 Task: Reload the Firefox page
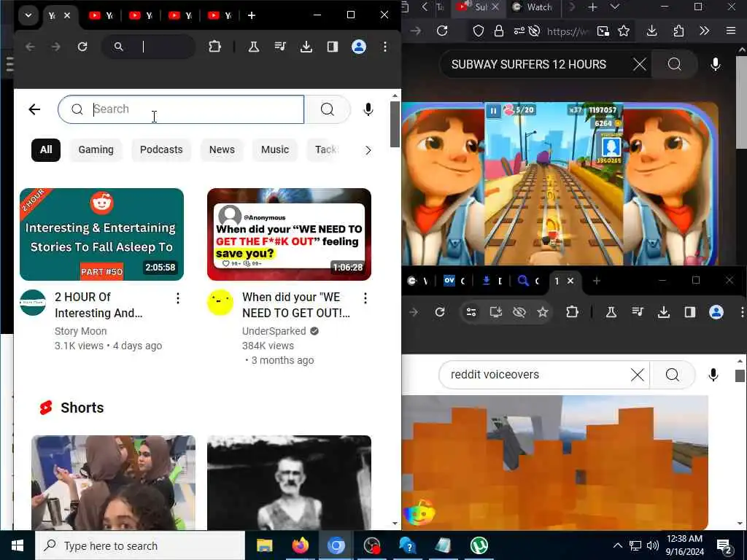click(x=442, y=31)
